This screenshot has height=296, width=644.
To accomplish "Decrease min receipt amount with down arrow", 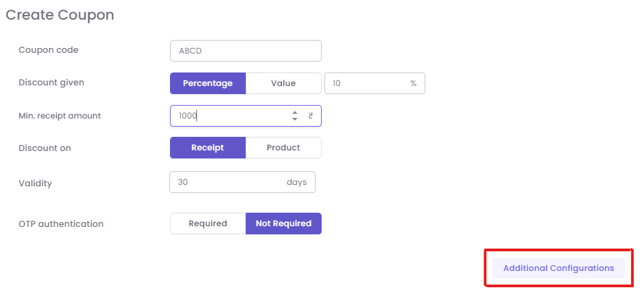I will click(x=295, y=119).
